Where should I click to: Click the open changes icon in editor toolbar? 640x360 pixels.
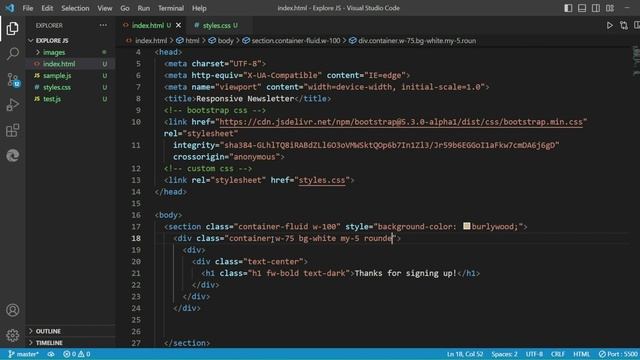pos(624,25)
